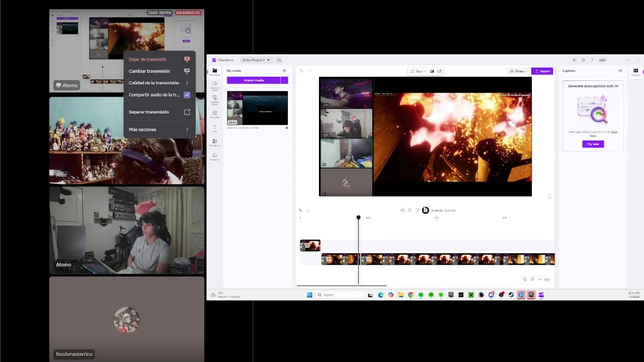Enter fullscreen preview icon
Image resolution: width=644 pixels, height=362 pixels.
coord(549,196)
